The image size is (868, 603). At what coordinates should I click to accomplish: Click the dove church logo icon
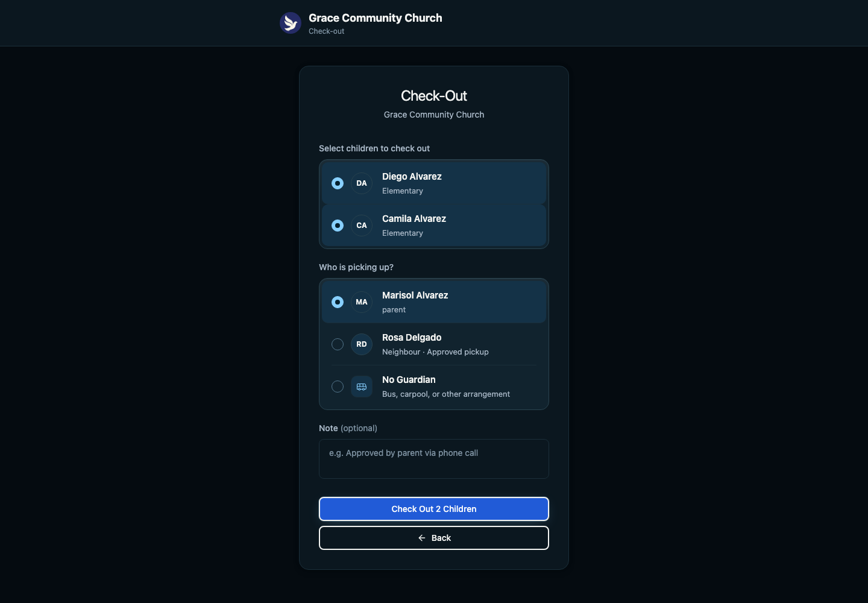[x=291, y=23]
